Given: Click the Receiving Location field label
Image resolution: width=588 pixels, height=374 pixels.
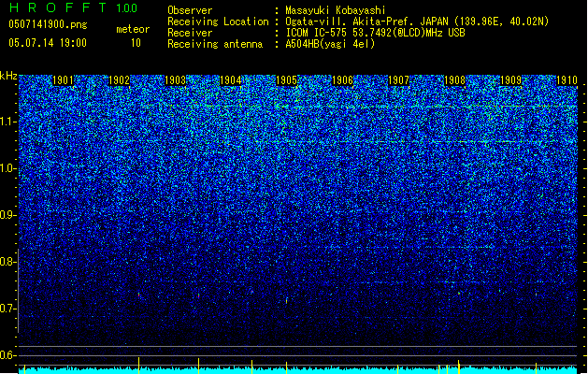Looking at the screenshot, I should (218, 22).
